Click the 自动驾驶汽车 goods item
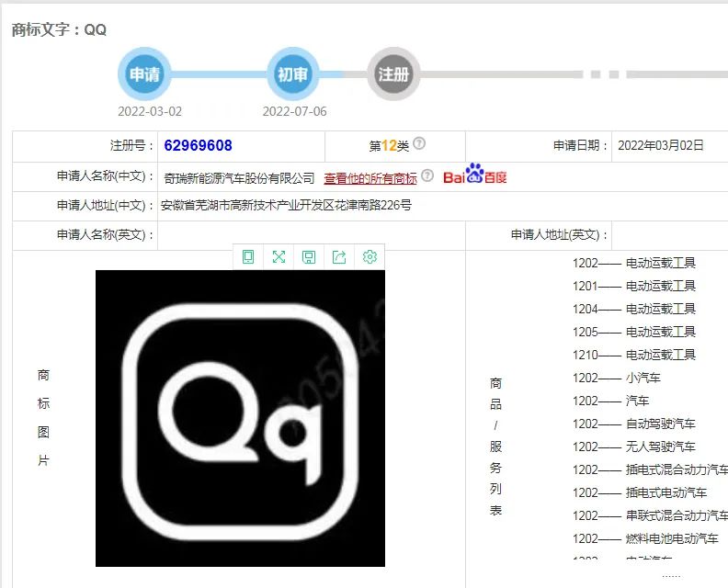The height and width of the screenshot is (588, 728). coord(660,424)
